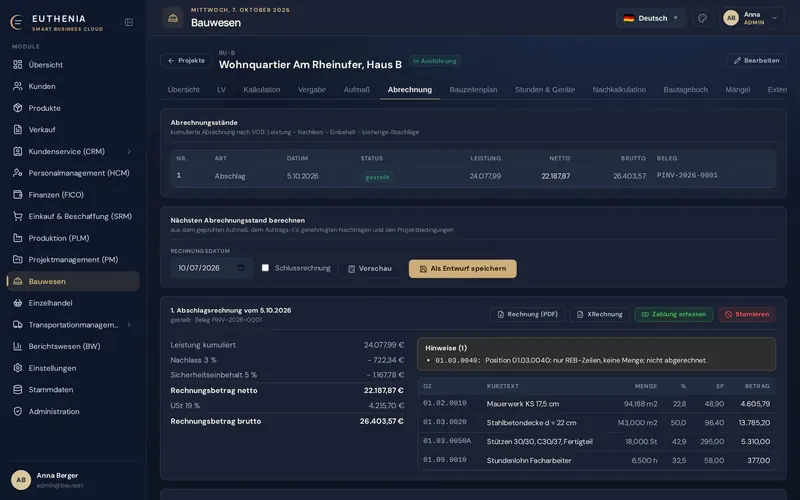800x500 pixels.
Task: Click the Finanzen (FICO) wallet icon
Action: 18,194
